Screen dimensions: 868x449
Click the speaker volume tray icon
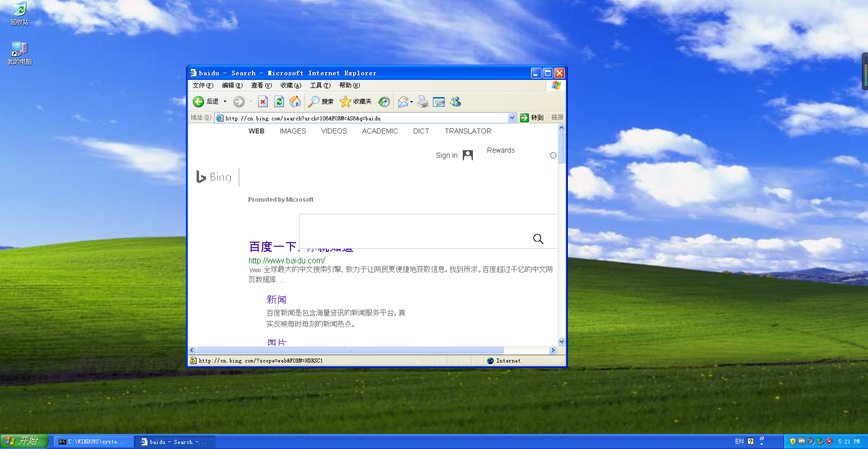811,441
